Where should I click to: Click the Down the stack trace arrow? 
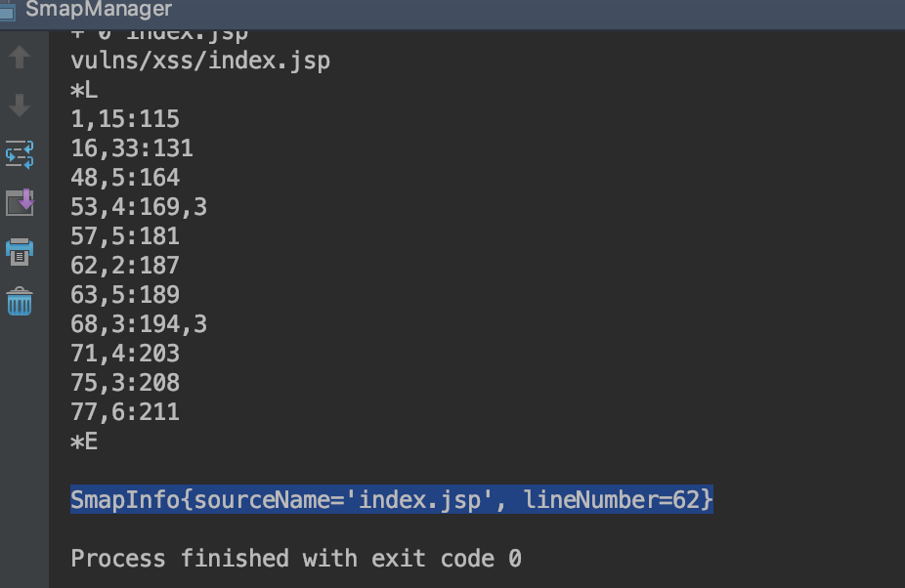20,105
